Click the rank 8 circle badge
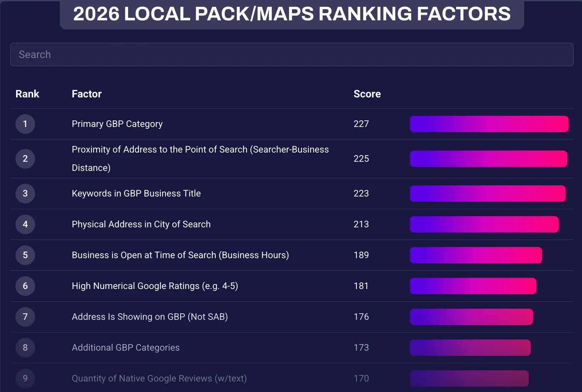The image size is (582, 392). (25, 348)
